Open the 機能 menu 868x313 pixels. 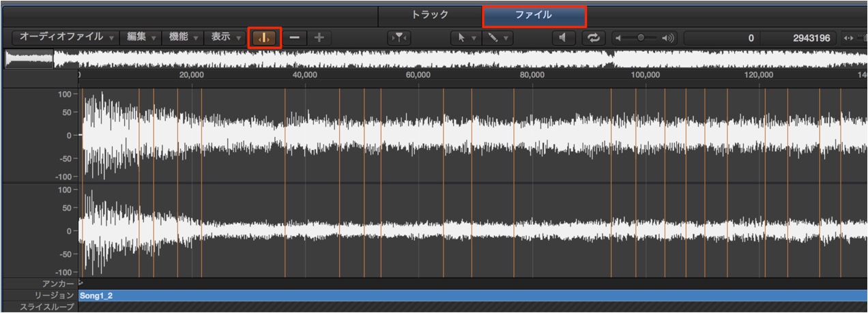click(x=183, y=38)
